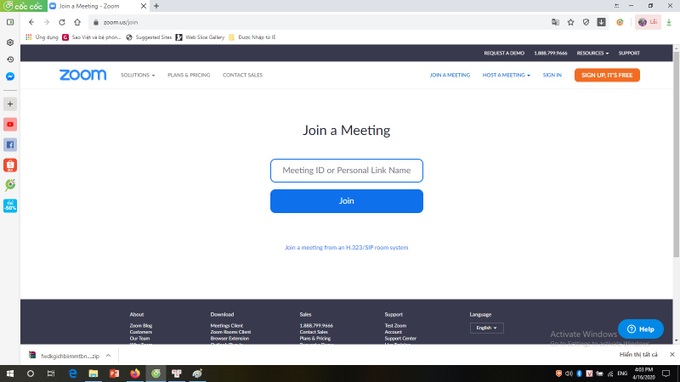Click the Zoom logo
This screenshot has width=680, height=382.
[x=82, y=75]
